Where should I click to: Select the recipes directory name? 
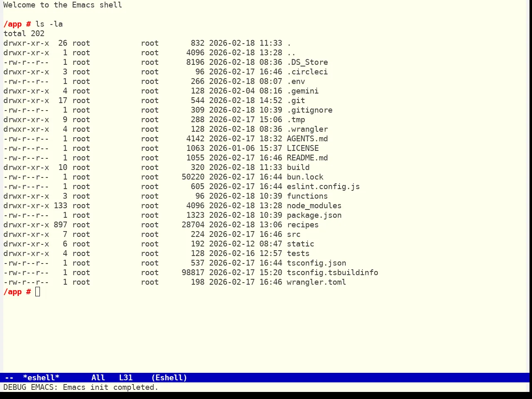(x=303, y=225)
